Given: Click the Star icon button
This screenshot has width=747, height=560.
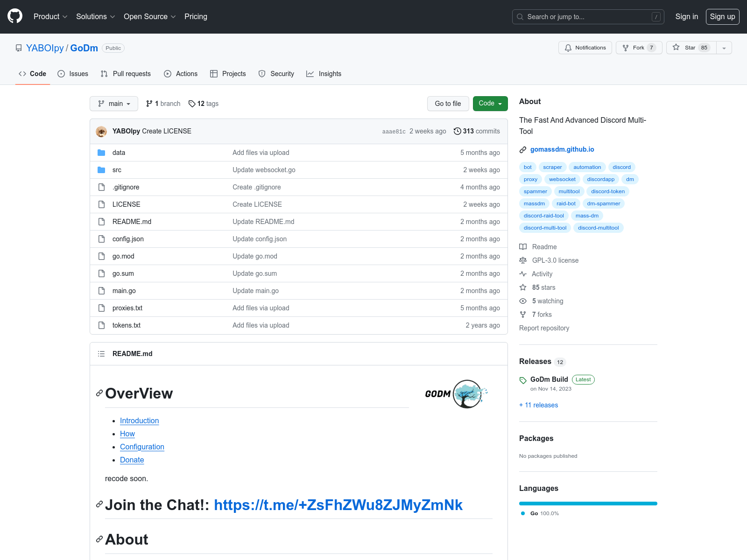Looking at the screenshot, I should (x=676, y=48).
